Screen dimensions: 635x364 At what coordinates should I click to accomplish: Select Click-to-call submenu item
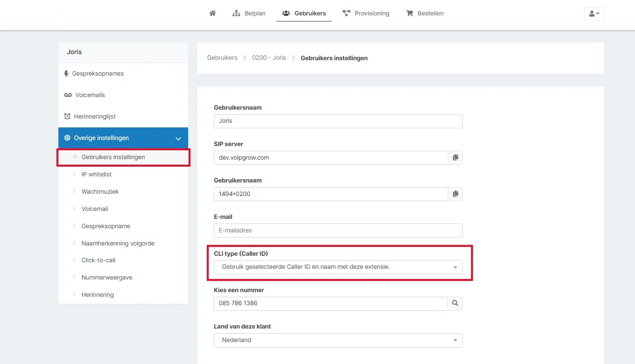coord(123,260)
